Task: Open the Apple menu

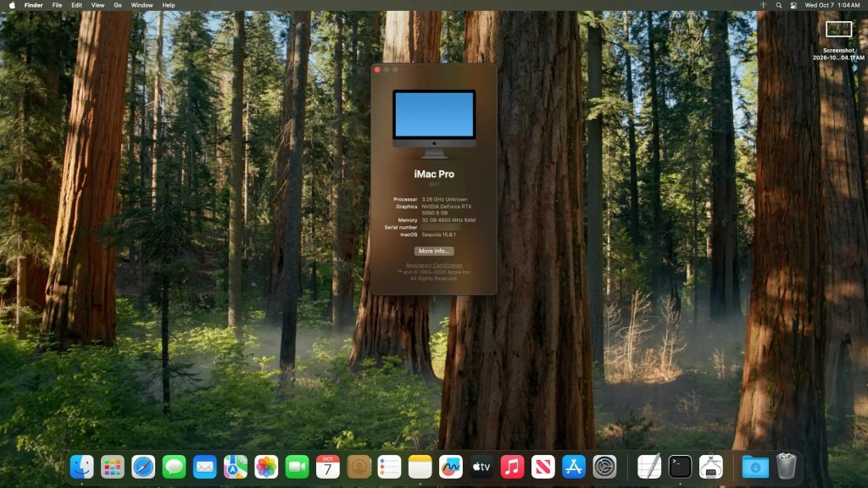Action: click(12, 5)
